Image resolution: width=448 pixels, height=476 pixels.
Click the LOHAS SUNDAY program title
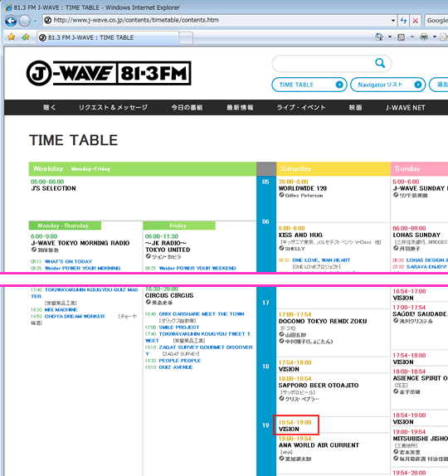[416, 235]
